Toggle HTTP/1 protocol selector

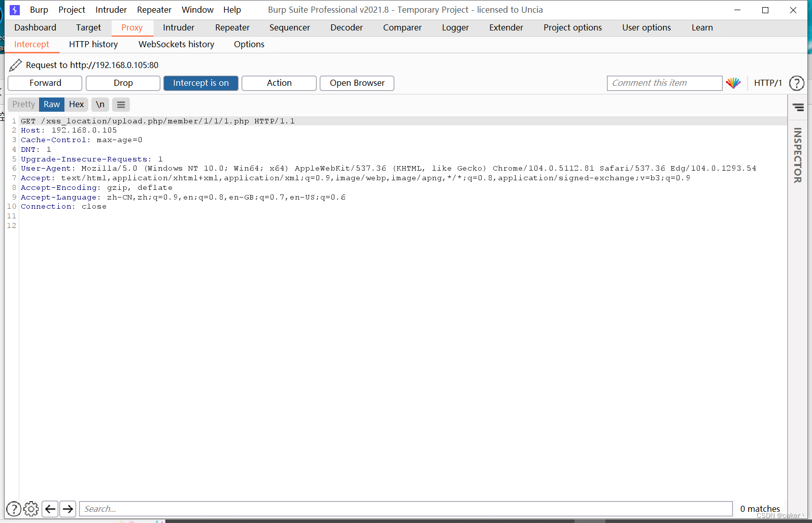point(768,83)
